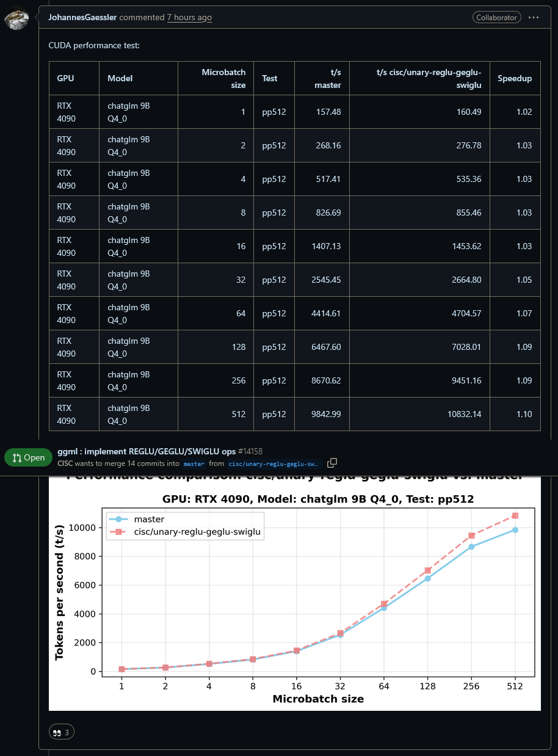
Task: Open the comment options ellipsis menu
Action: tap(534, 18)
